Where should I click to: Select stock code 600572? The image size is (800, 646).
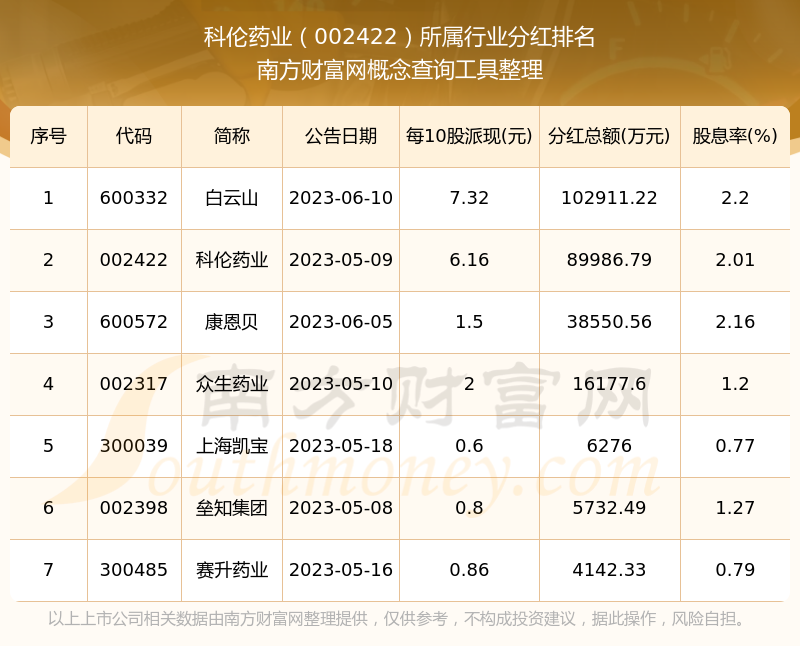click(134, 322)
